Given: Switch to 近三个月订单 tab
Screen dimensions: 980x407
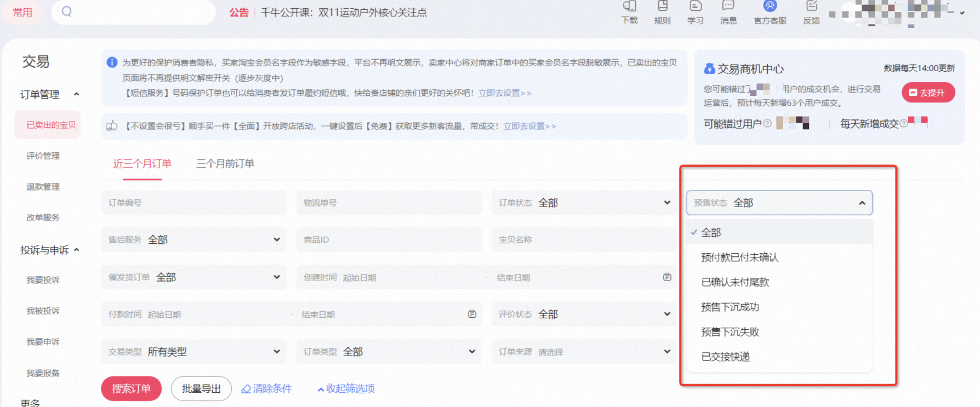Looking at the screenshot, I should [142, 164].
